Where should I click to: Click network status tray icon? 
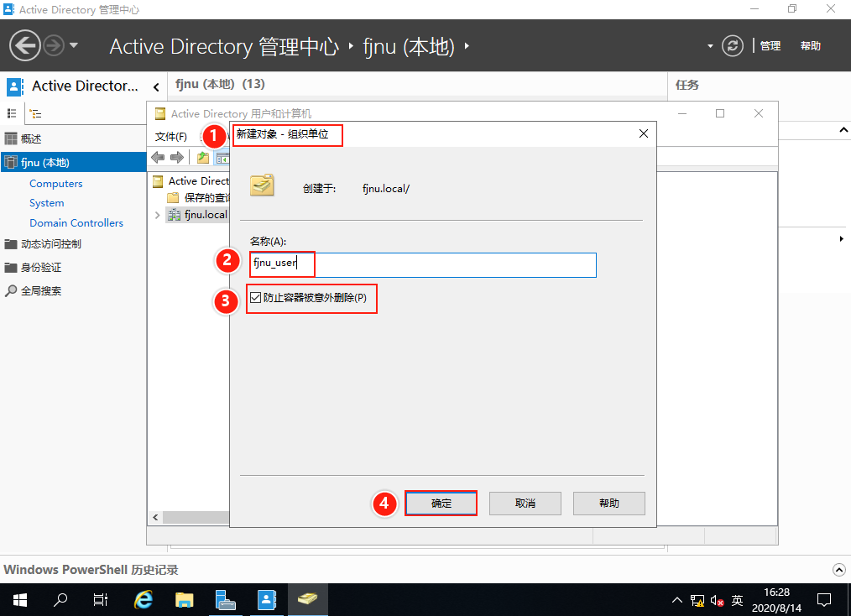pyautogui.click(x=697, y=600)
